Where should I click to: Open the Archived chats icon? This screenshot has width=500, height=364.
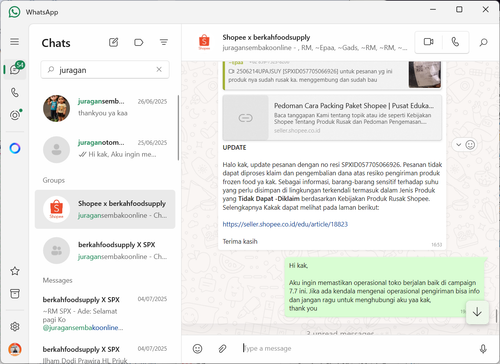point(15,294)
